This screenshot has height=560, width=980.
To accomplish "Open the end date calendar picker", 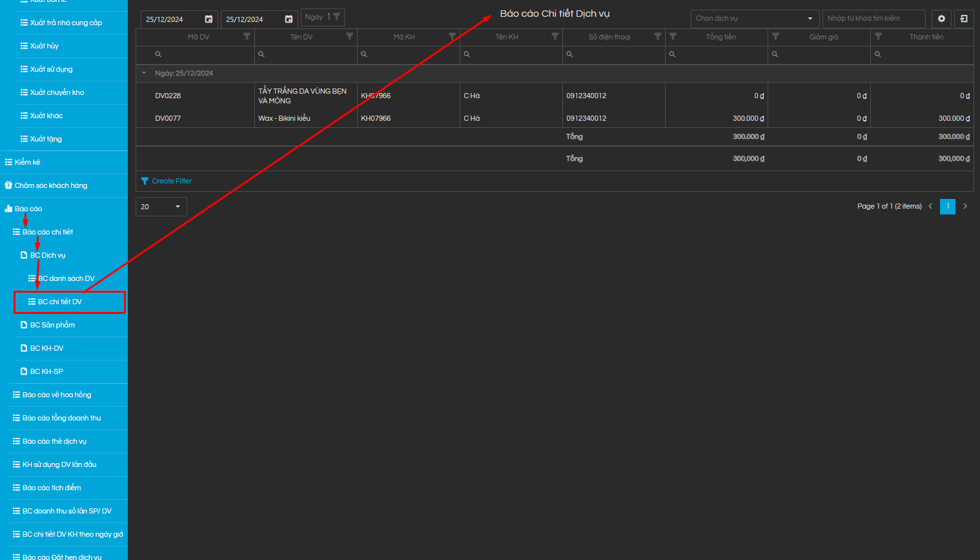I will pos(289,19).
